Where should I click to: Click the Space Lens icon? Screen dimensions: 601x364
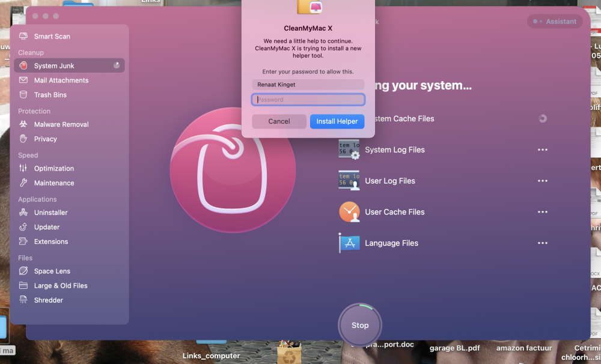pos(23,271)
